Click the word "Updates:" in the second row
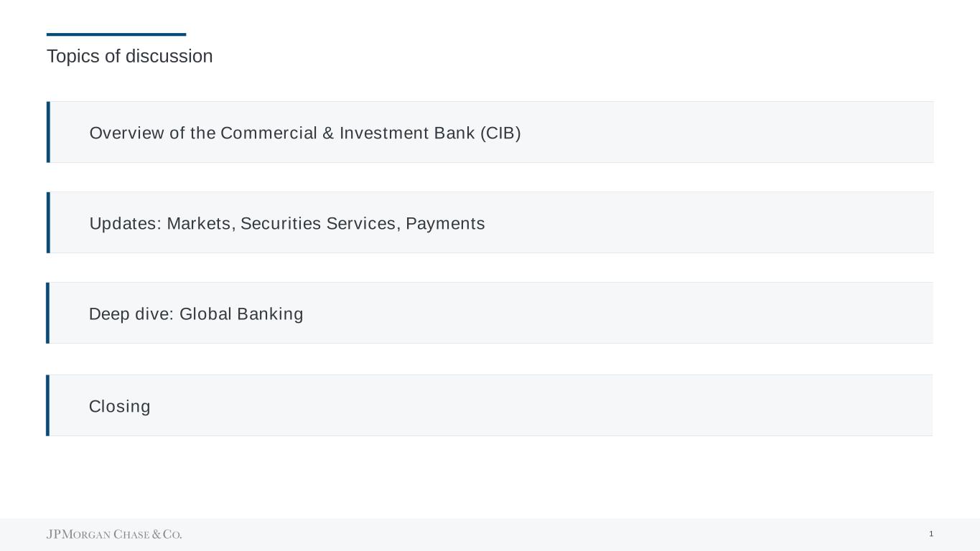 [126, 224]
